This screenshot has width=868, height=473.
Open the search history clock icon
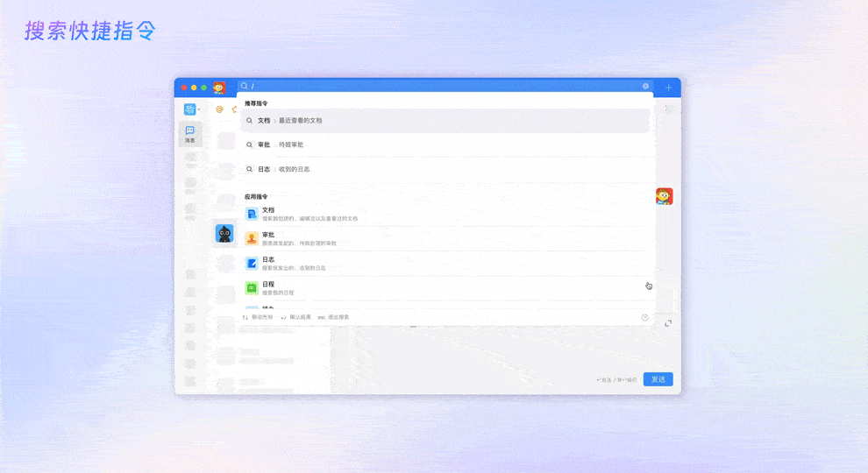pyautogui.click(x=645, y=317)
